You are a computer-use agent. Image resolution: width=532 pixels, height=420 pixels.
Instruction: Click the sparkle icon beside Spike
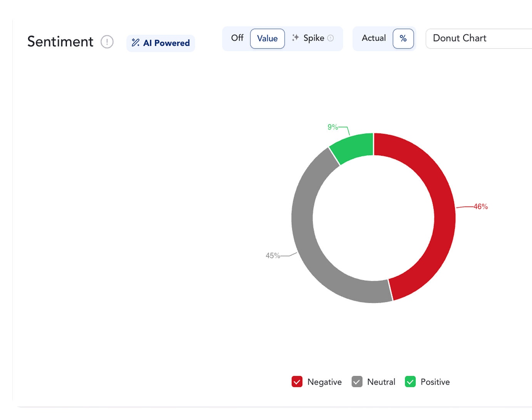pyautogui.click(x=295, y=38)
